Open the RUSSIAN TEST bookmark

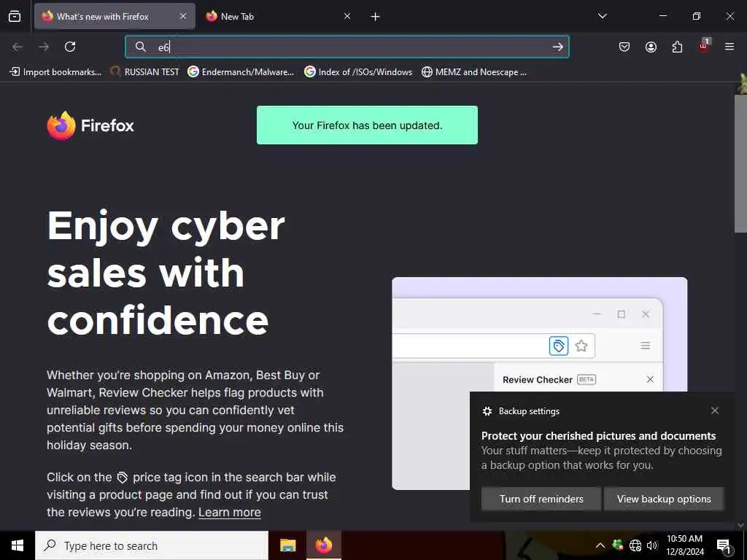pos(144,72)
